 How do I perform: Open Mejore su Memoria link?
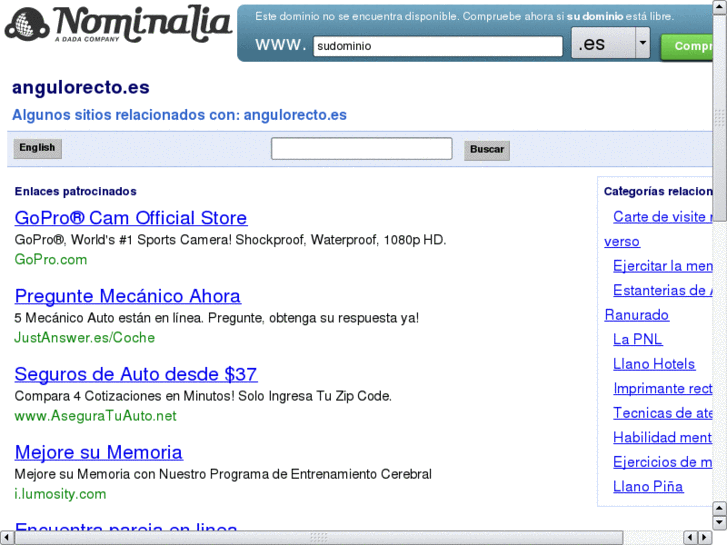click(99, 453)
